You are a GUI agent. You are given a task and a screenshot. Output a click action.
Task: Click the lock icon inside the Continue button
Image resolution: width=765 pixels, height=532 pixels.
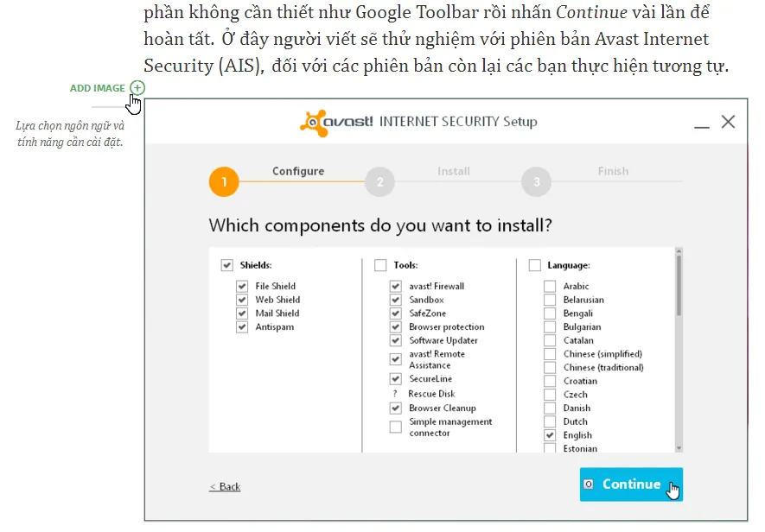tap(590, 484)
